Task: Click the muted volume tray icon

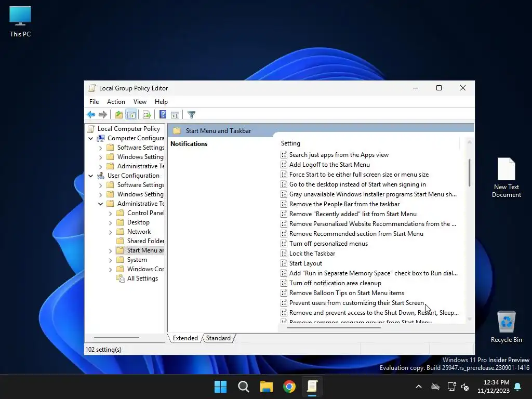Action: 465,387
